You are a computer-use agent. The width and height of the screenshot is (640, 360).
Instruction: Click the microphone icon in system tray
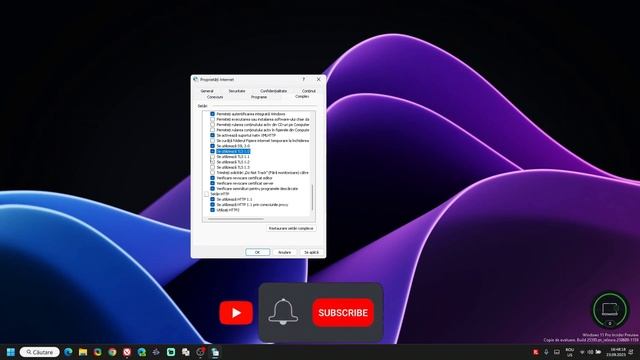pos(546,352)
